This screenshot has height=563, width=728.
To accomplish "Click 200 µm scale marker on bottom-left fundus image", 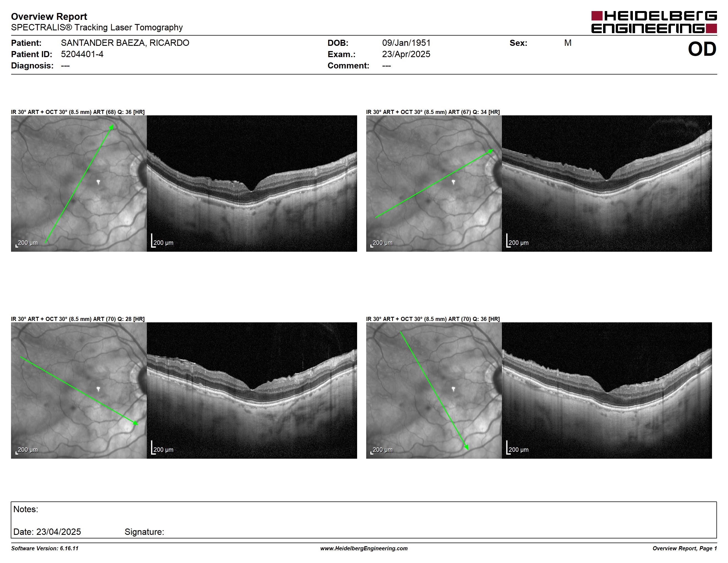I will point(27,450).
